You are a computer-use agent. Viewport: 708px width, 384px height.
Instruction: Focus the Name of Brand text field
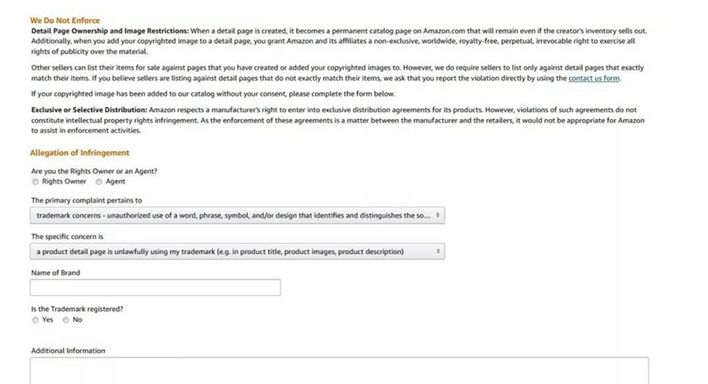pyautogui.click(x=155, y=287)
